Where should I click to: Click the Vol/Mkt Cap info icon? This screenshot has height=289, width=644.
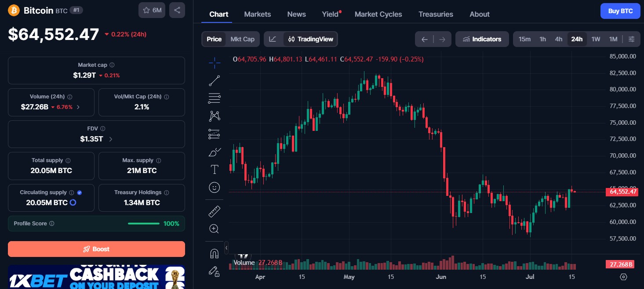point(167,97)
